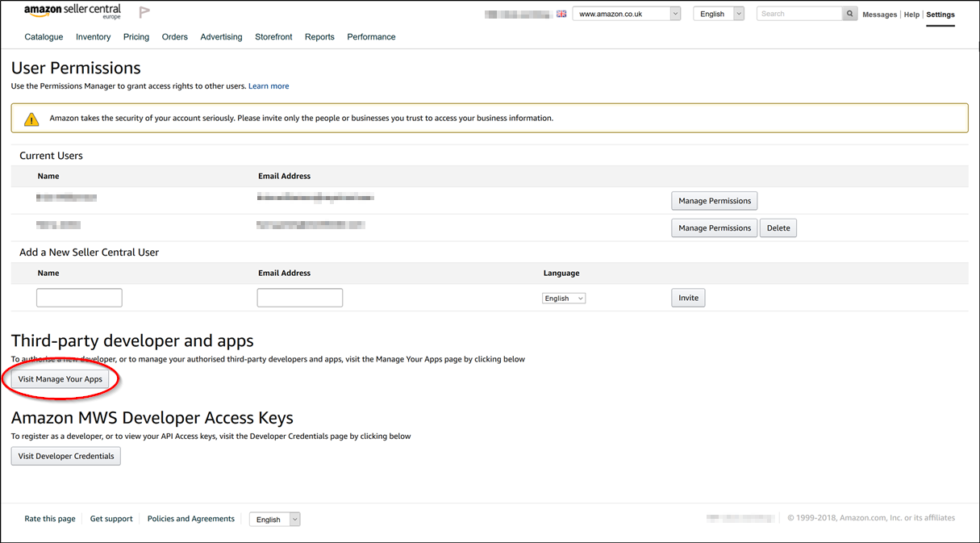Viewport: 980px width, 543px height.
Task: Click the new user Name input field
Action: click(79, 298)
